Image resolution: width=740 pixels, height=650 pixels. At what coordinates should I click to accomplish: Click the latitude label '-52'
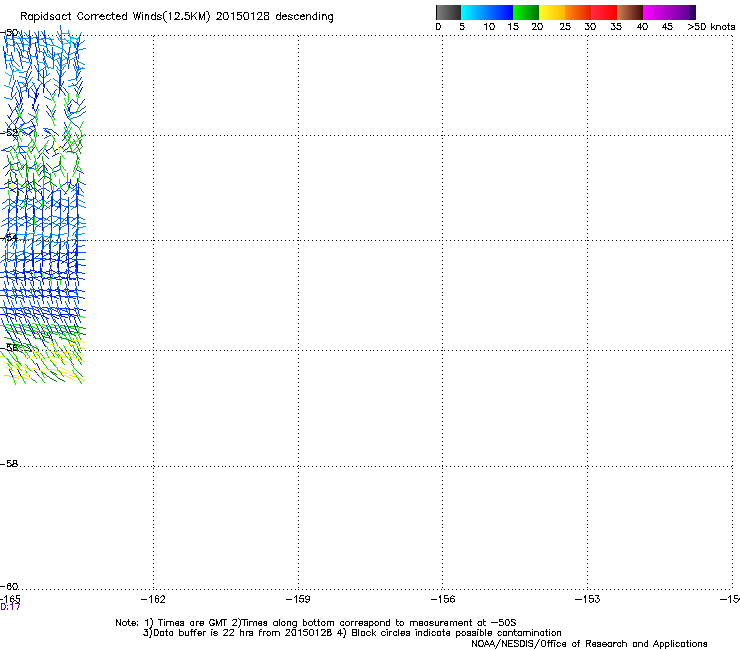pos(9,133)
